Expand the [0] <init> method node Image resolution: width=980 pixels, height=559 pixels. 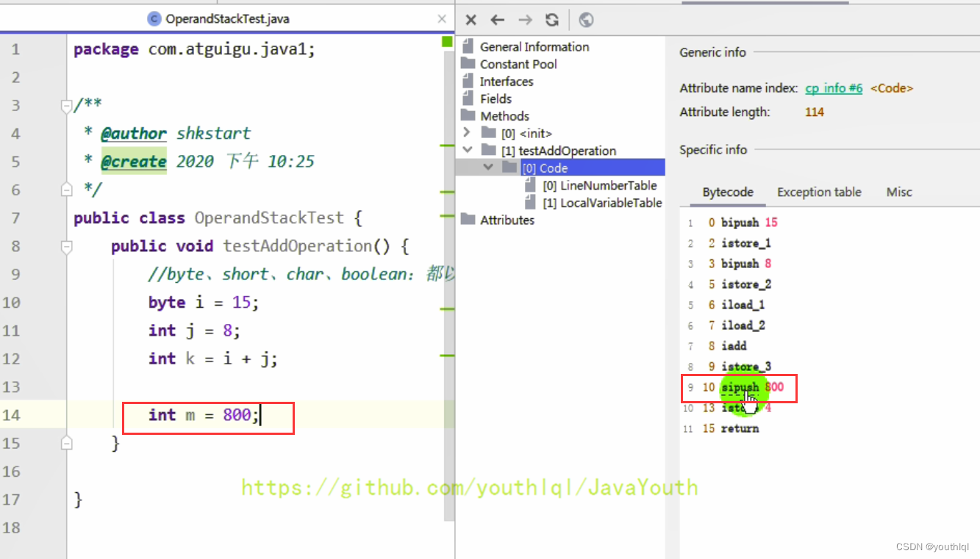click(x=466, y=133)
